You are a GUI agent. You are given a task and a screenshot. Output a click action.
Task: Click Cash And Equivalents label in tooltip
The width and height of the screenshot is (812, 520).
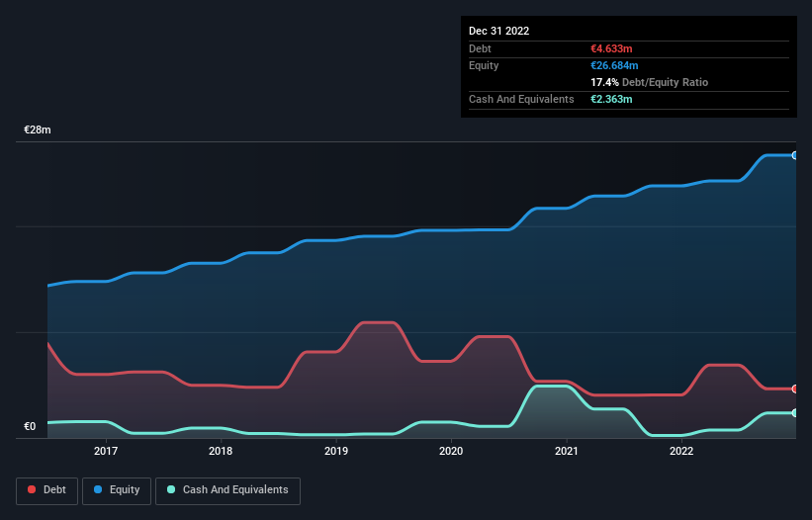click(521, 99)
